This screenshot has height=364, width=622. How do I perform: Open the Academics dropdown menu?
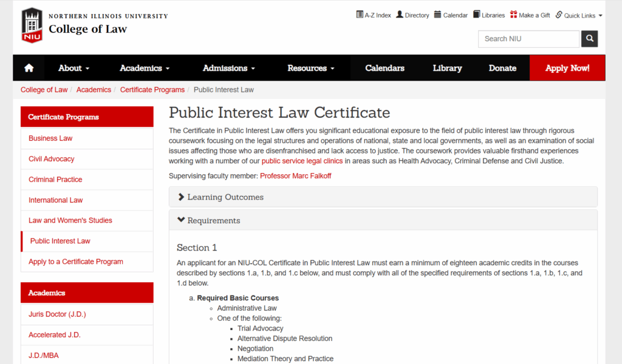tap(145, 68)
